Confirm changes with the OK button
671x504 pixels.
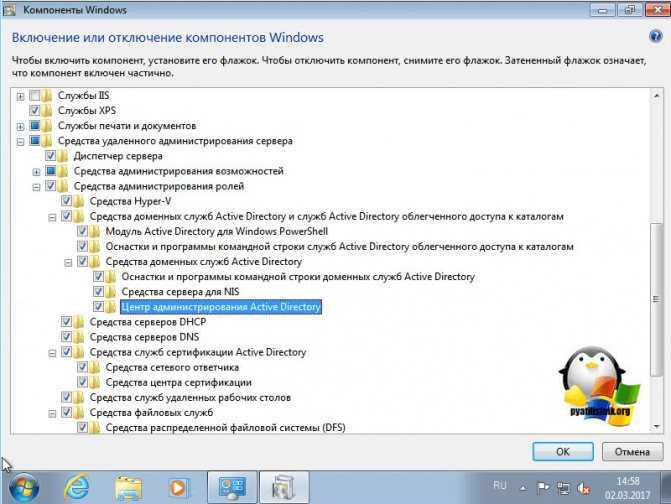pos(563,451)
